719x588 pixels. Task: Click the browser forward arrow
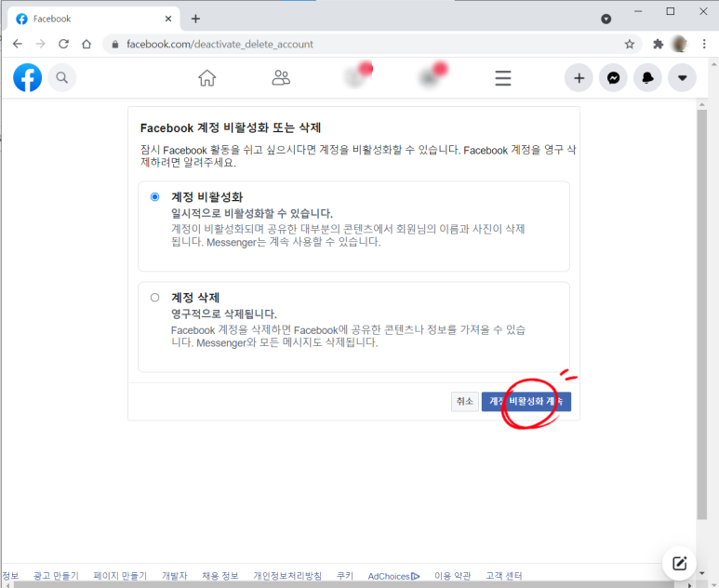click(x=40, y=44)
